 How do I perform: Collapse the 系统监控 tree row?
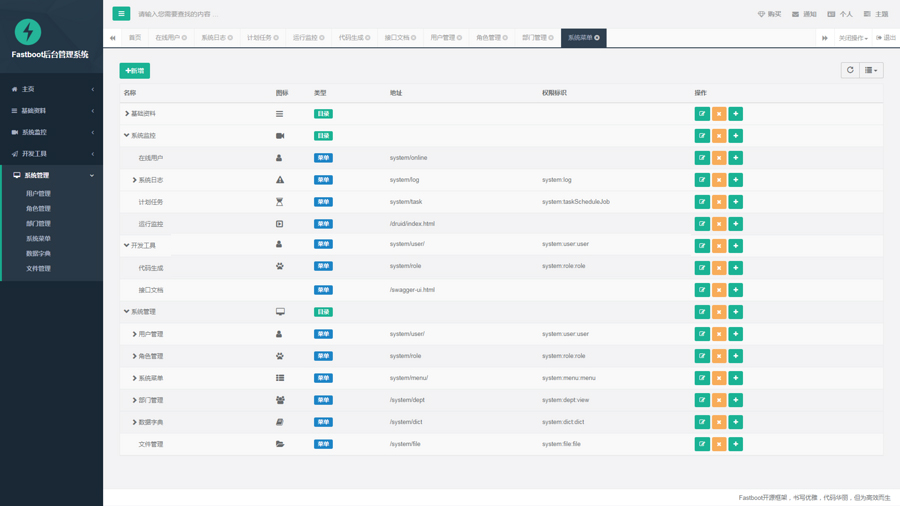(127, 136)
